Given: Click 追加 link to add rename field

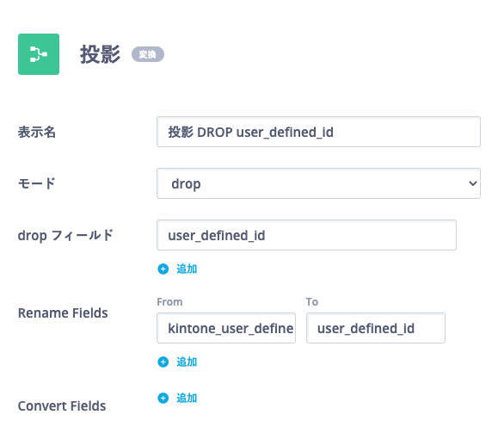Looking at the screenshot, I should point(187,362).
